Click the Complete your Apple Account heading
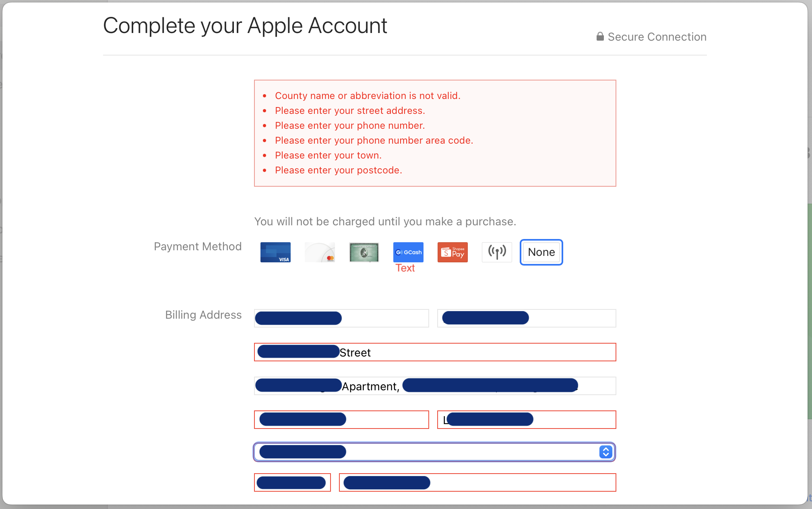812x509 pixels. (245, 26)
